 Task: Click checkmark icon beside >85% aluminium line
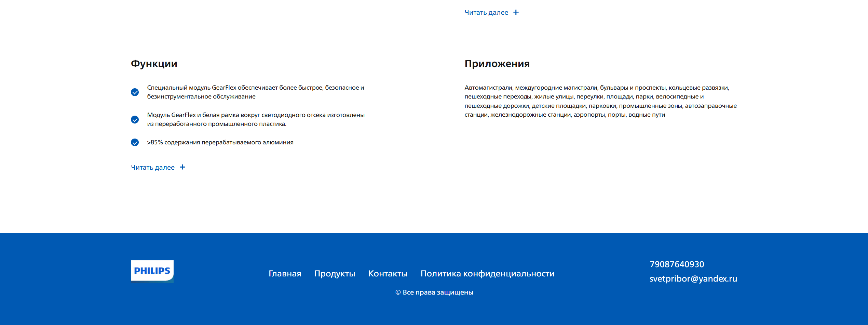pos(135,142)
